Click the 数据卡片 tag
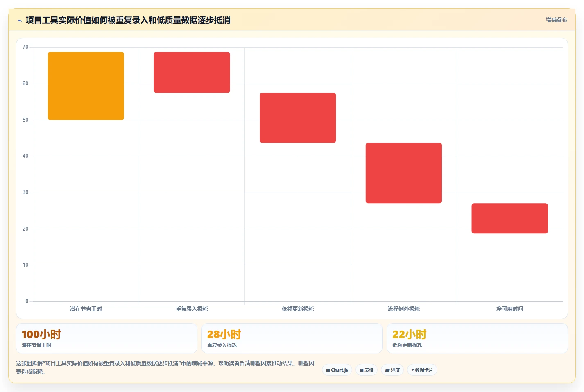 pos(422,370)
